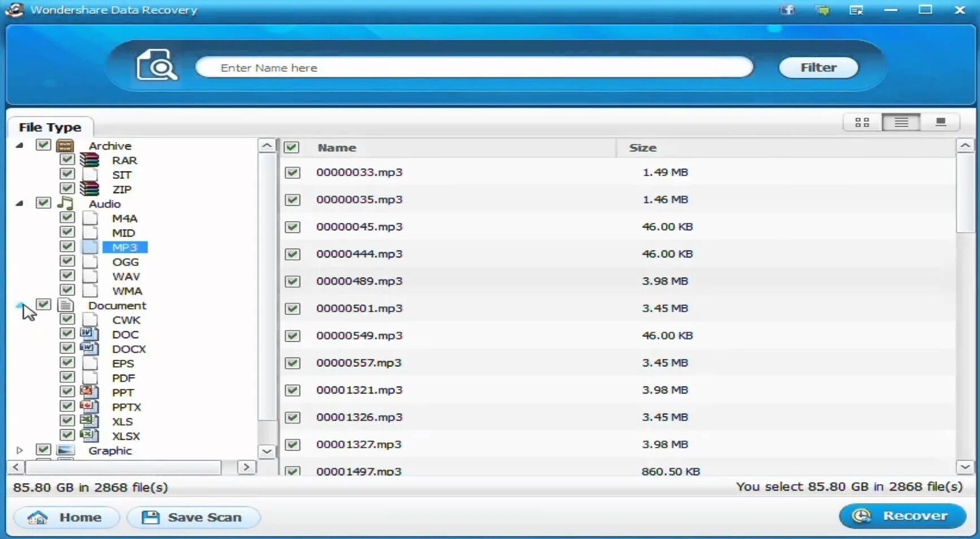This screenshot has height=539, width=980.
Task: Click the Graphic category picture icon
Action: point(66,450)
